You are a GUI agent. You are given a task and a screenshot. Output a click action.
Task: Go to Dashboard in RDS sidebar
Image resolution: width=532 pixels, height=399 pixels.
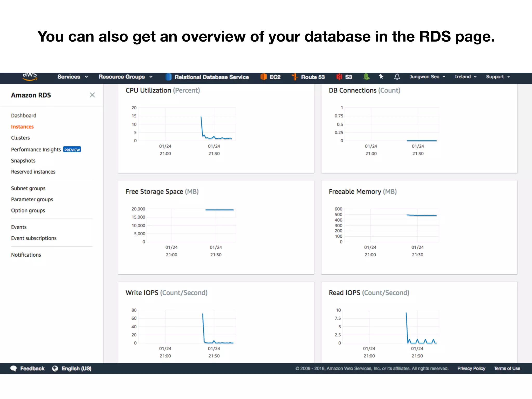(24, 116)
